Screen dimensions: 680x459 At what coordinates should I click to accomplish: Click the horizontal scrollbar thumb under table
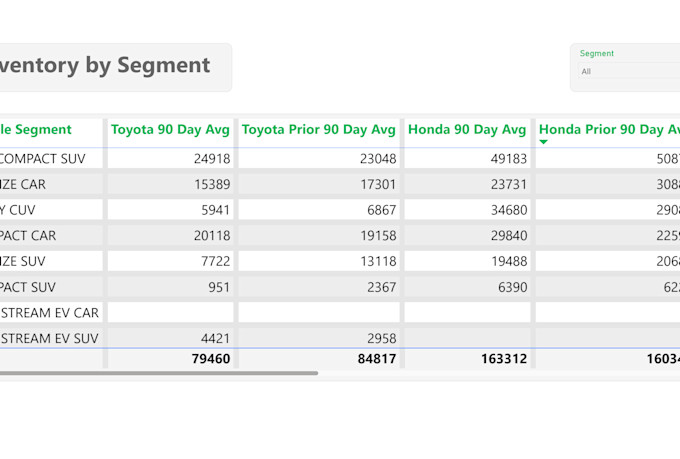pyautogui.click(x=159, y=373)
